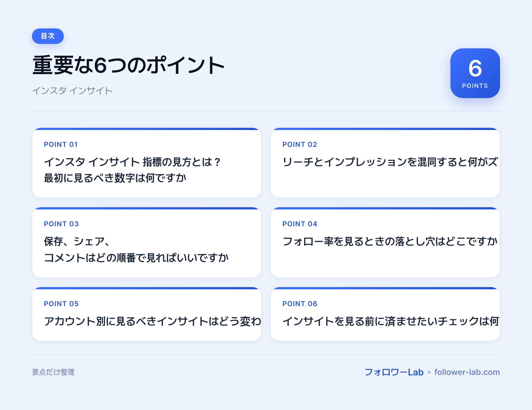
Task: Open the POINT 02 card about reach and impressions
Action: coord(385,163)
